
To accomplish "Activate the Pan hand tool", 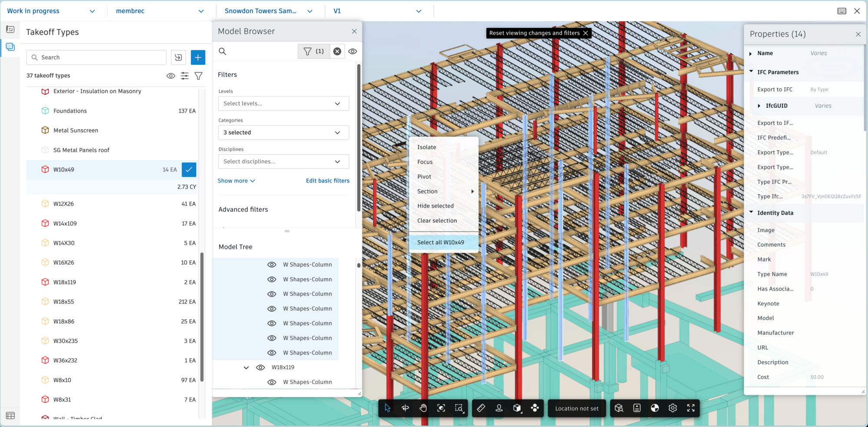I will point(423,408).
